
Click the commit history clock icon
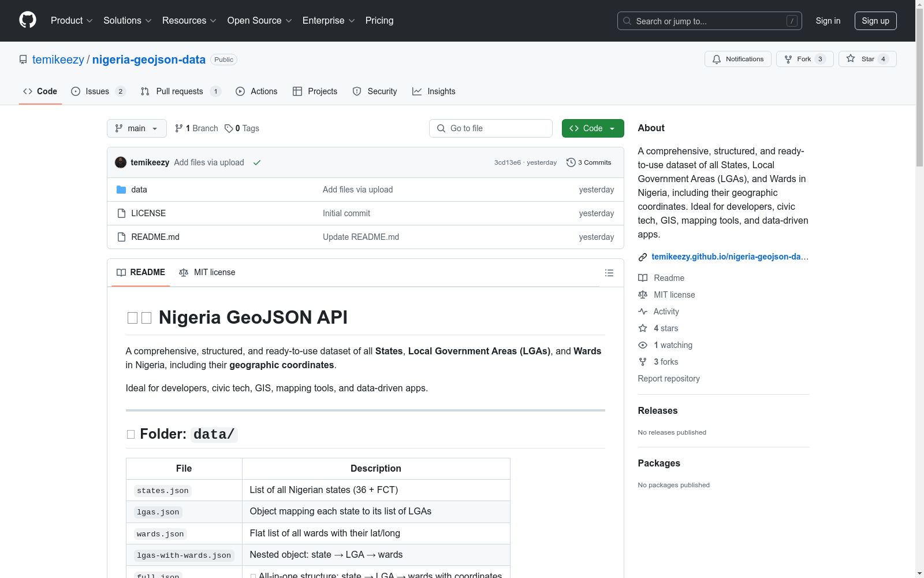click(571, 162)
